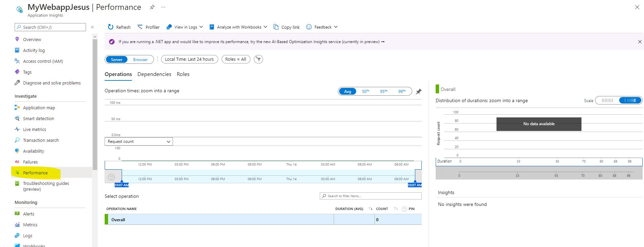Image resolution: width=644 pixels, height=247 pixels.
Task: Add a filter with the funnel icon
Action: (258, 59)
